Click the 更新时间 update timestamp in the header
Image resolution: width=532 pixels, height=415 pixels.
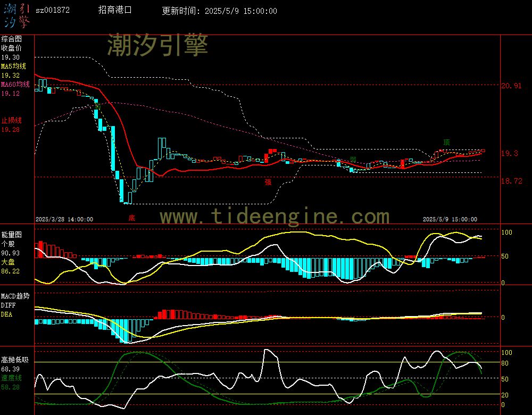click(219, 11)
